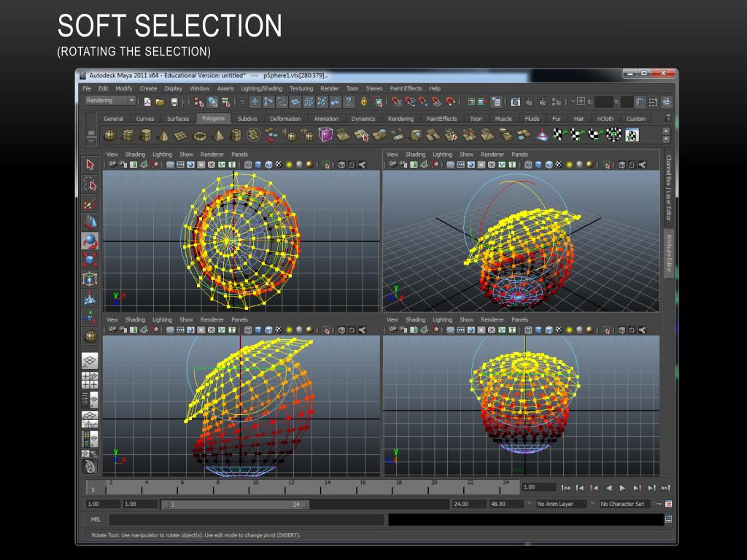The width and height of the screenshot is (747, 560).
Task: Switch to the single perspective layout icon
Action: (x=90, y=360)
